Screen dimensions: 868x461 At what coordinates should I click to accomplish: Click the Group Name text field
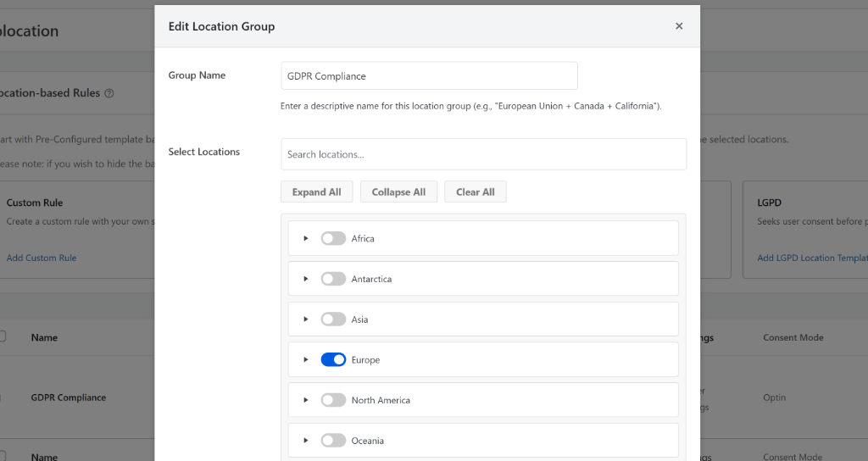click(x=429, y=75)
